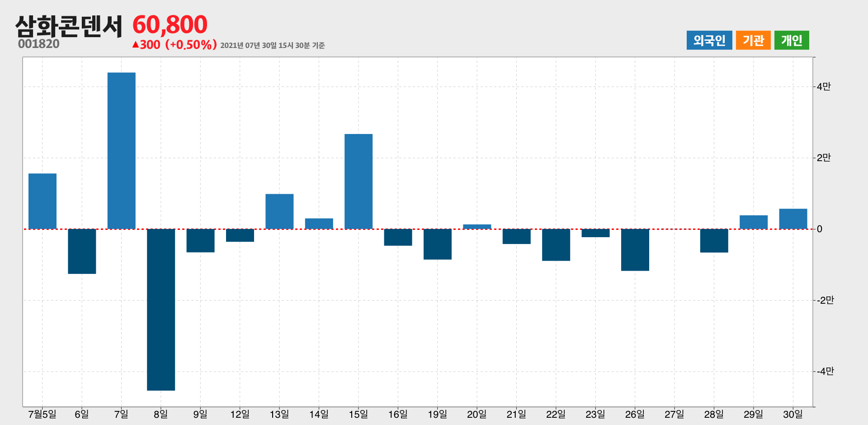Click the -2만 y-axis label

(x=825, y=300)
